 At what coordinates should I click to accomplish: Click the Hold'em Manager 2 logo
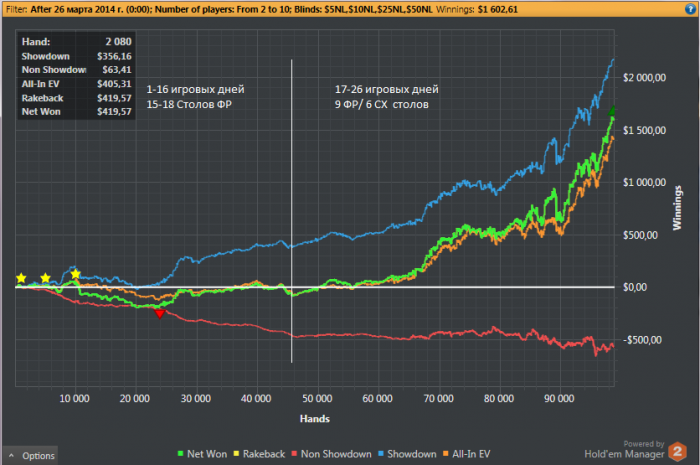[x=677, y=452]
